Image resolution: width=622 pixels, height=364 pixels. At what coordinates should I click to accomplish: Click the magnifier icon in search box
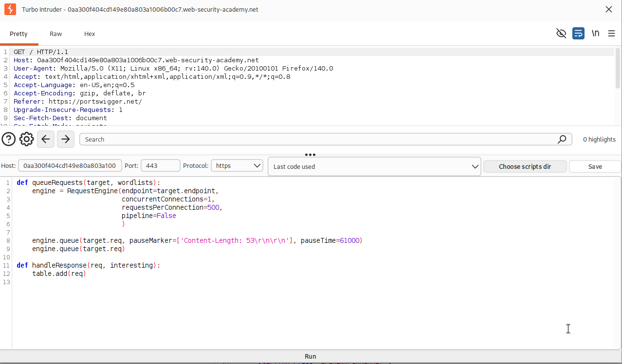coord(562,139)
